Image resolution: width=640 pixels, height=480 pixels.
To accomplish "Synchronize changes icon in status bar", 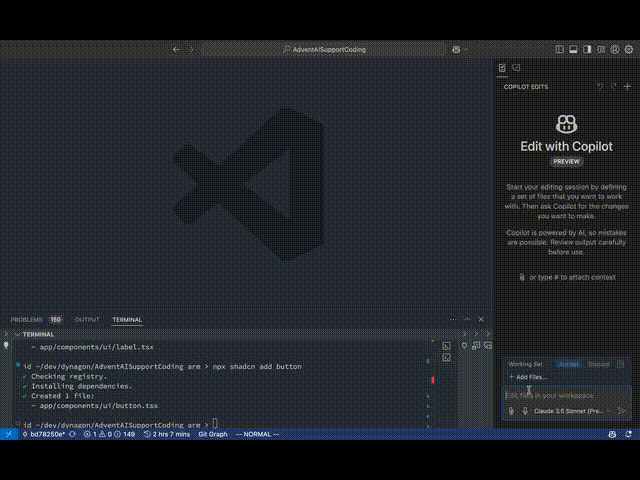I will coord(72,434).
